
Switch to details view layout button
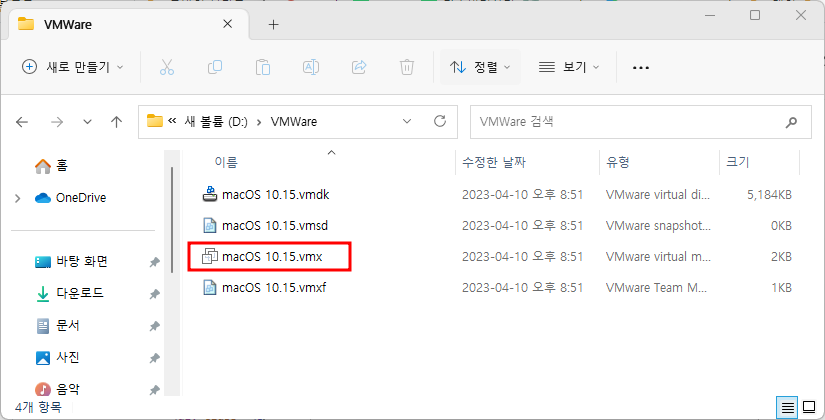[x=787, y=407]
